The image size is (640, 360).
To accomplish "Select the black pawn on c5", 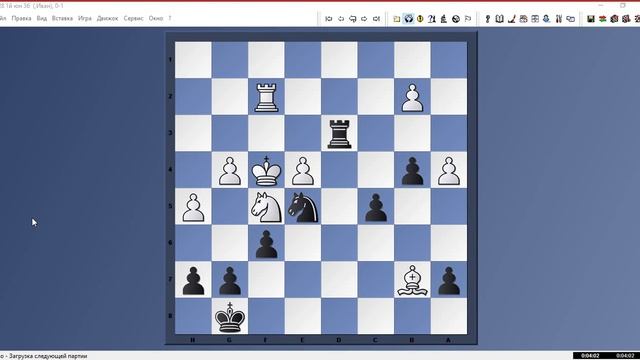I will [x=376, y=208].
